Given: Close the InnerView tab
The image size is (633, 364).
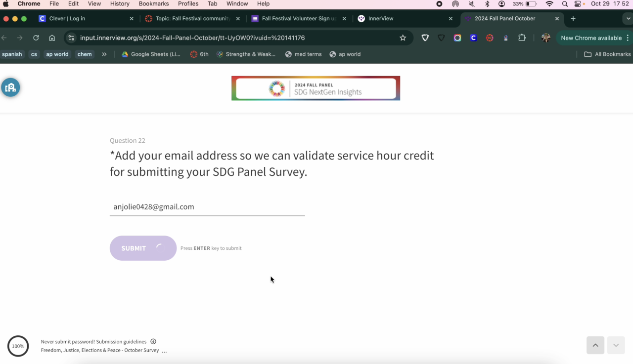Looking at the screenshot, I should point(451,18).
